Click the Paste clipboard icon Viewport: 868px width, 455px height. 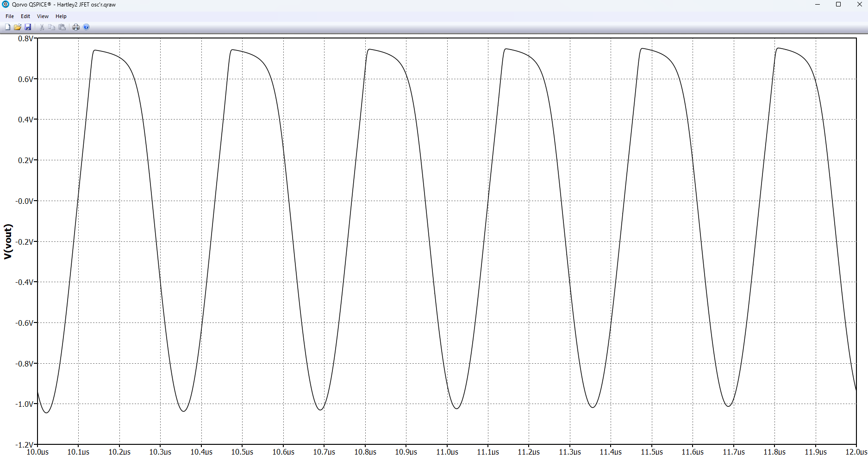tap(62, 27)
